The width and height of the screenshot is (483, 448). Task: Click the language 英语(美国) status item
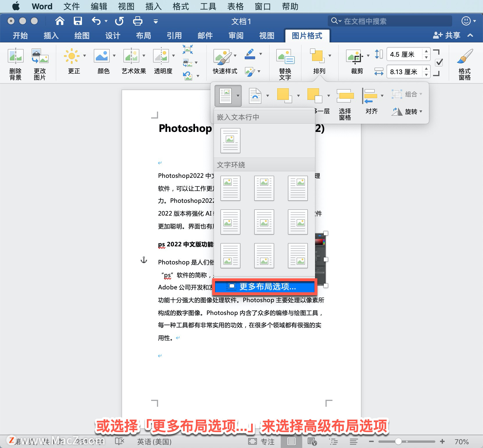[154, 442]
